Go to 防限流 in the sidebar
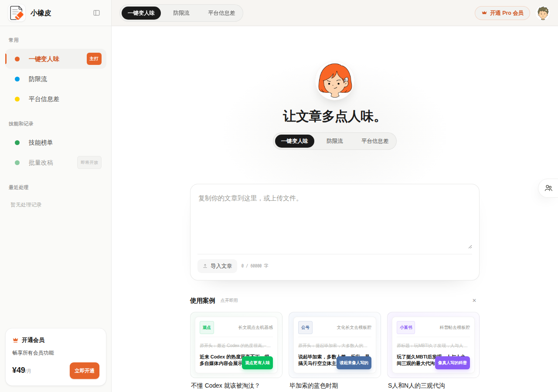This screenshot has width=558, height=392. point(56,79)
